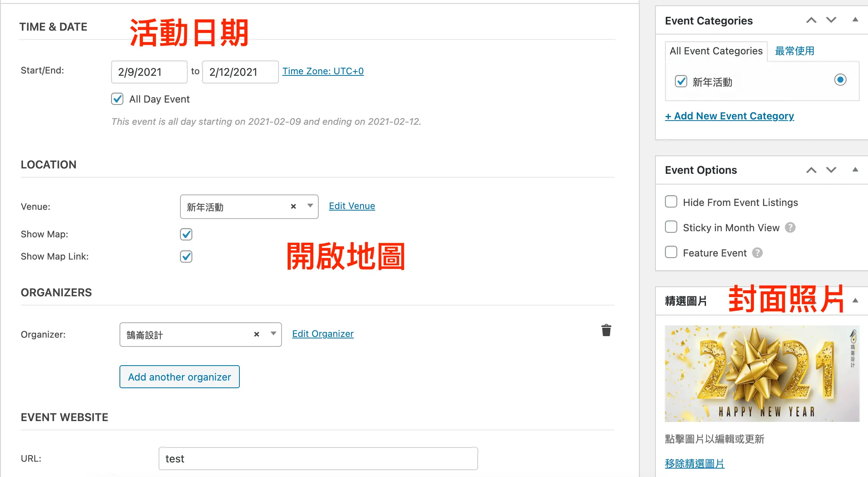Image resolution: width=868 pixels, height=477 pixels.
Task: Click 移除精選圖片 link
Action: coord(694,464)
